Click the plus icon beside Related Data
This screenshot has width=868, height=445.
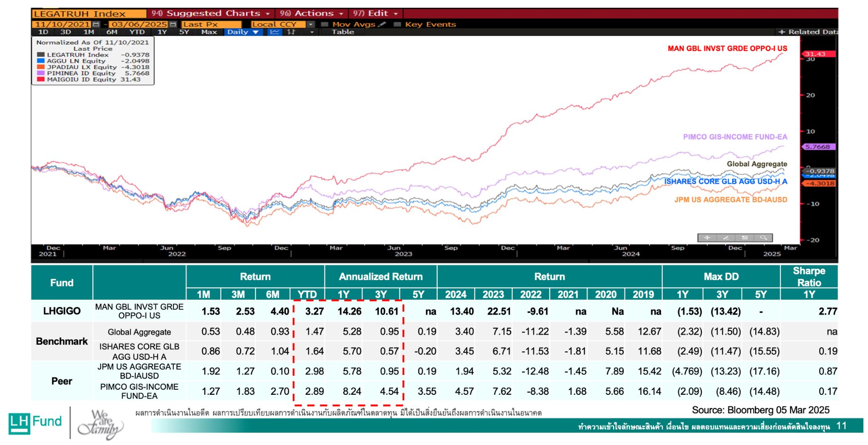click(781, 32)
